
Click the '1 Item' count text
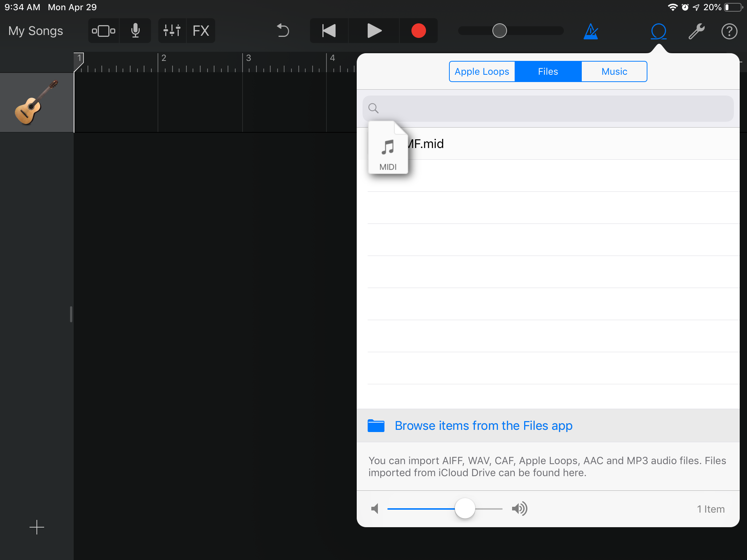click(x=711, y=509)
